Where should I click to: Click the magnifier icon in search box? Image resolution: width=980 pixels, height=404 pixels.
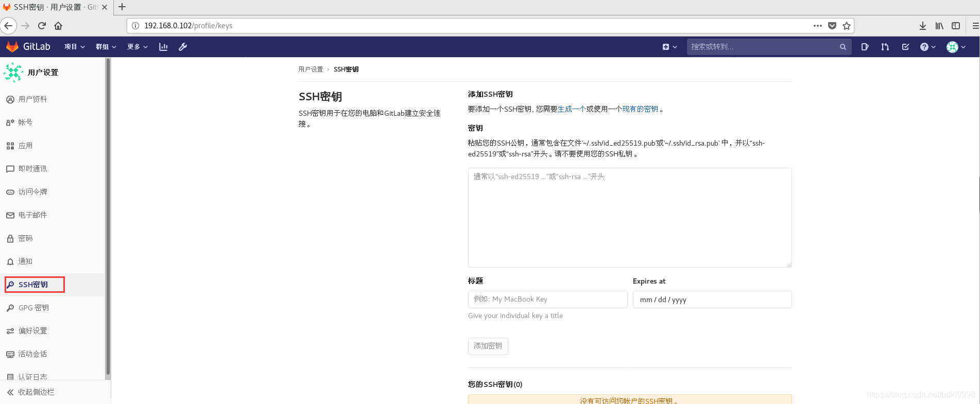843,47
